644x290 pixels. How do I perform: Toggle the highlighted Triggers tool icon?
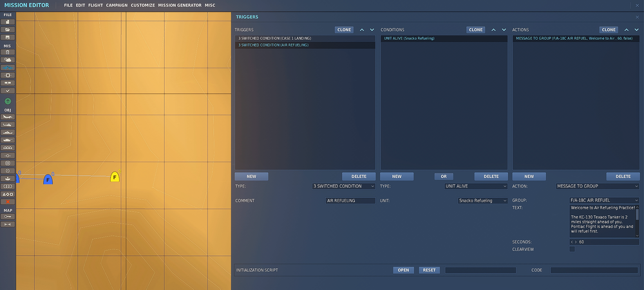pyautogui.click(x=8, y=68)
